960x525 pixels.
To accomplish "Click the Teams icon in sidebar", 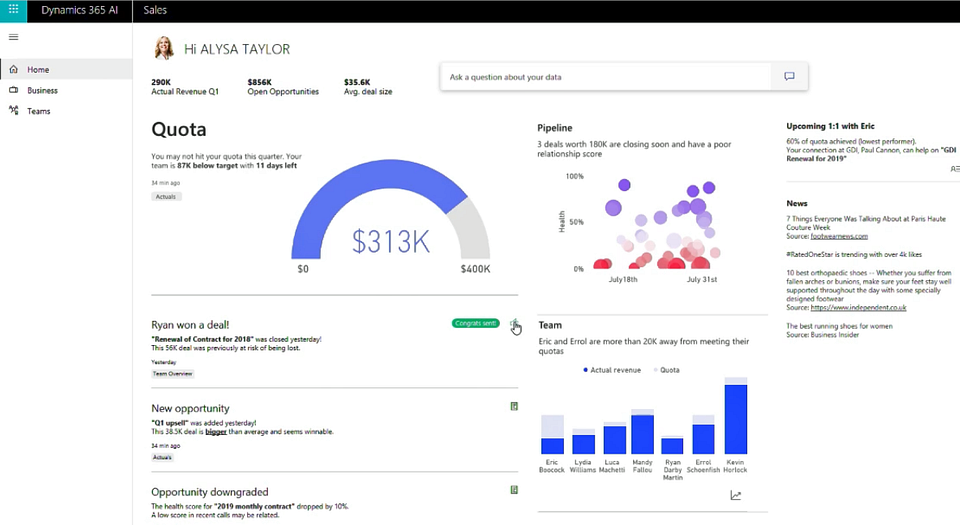I will pos(13,111).
